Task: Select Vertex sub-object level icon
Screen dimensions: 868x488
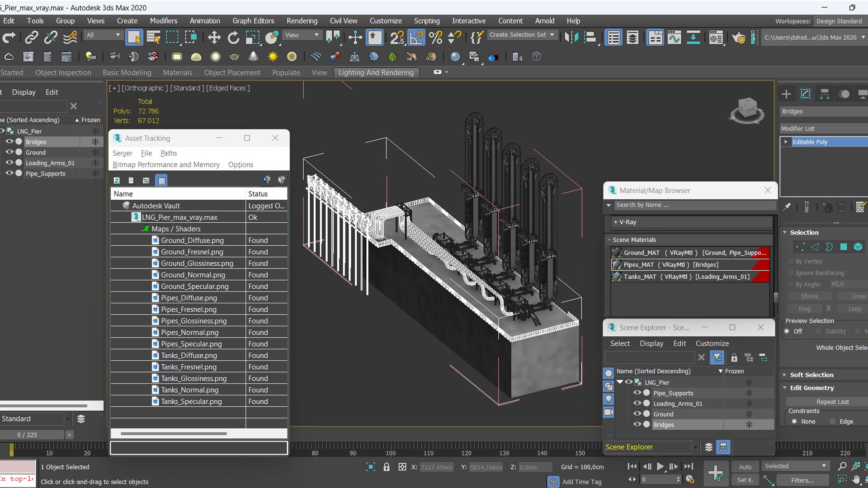Action: (800, 247)
